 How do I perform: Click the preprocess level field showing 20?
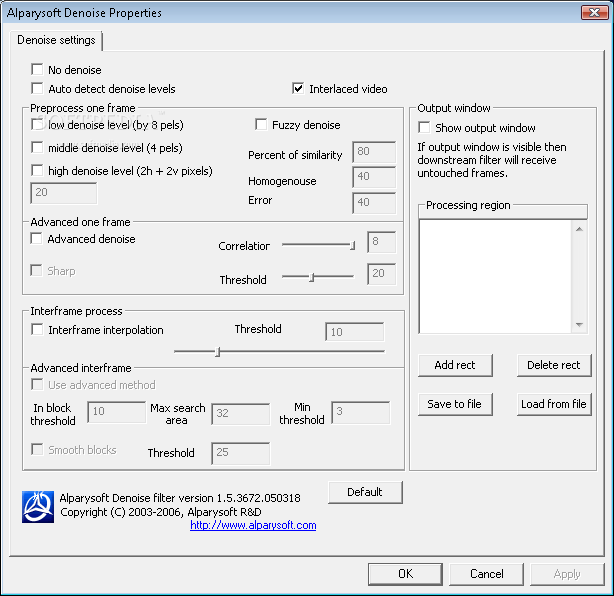point(63,193)
